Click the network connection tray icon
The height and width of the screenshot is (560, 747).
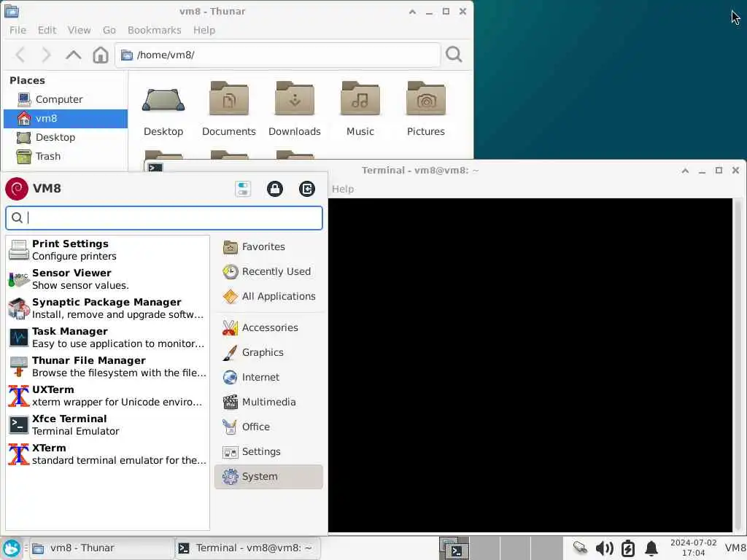[x=580, y=548]
